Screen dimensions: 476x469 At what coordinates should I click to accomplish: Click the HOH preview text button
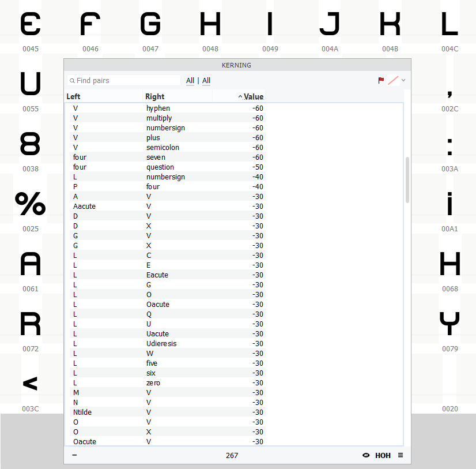(383, 455)
